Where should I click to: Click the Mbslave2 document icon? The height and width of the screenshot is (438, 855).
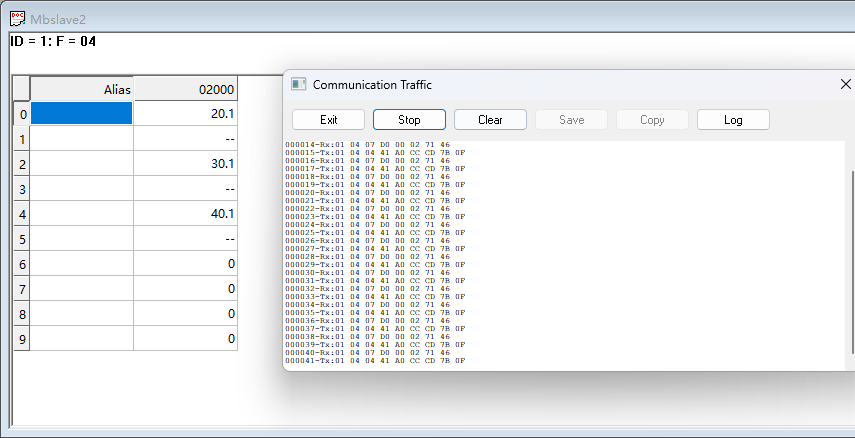pyautogui.click(x=17, y=17)
